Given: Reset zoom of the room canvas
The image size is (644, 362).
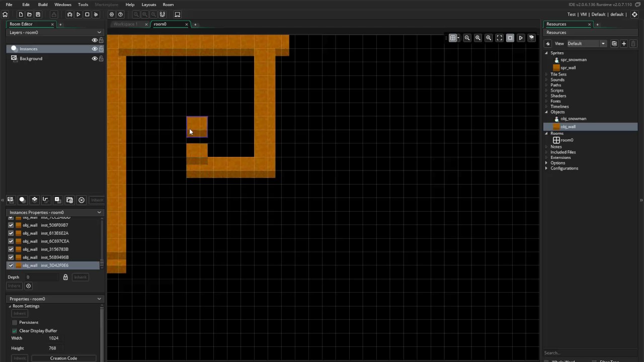Looking at the screenshot, I should [478, 38].
